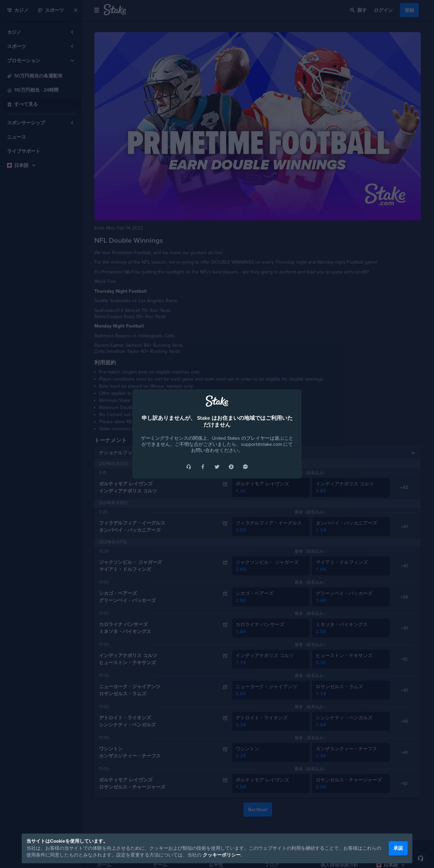The image size is (434, 868).
Task: Click the 'Ends Mon Feb 14 2022' text
Action: click(x=119, y=228)
